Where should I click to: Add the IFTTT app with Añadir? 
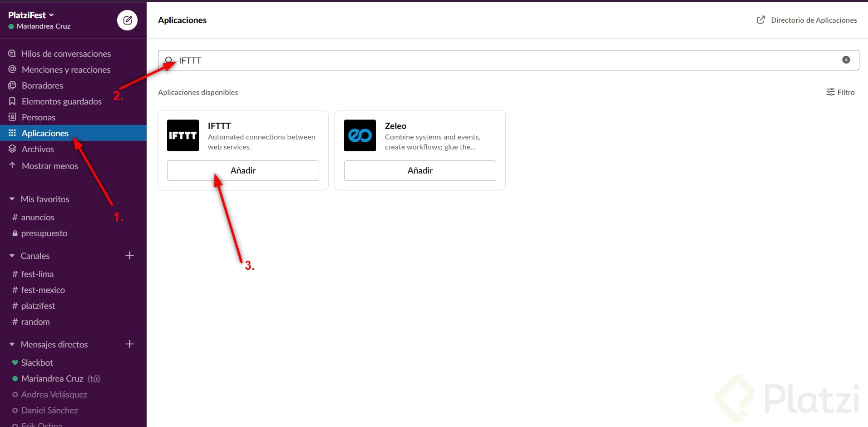coord(243,170)
